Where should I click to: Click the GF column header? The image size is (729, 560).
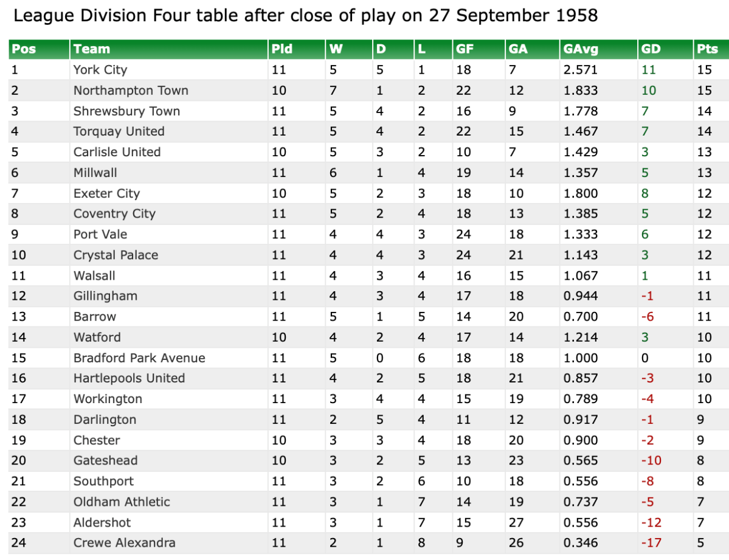point(463,49)
